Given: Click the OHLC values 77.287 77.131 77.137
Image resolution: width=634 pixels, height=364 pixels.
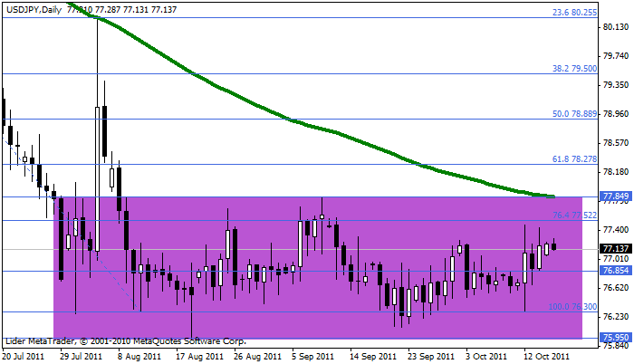Looking at the screenshot, I should pyautogui.click(x=136, y=10).
